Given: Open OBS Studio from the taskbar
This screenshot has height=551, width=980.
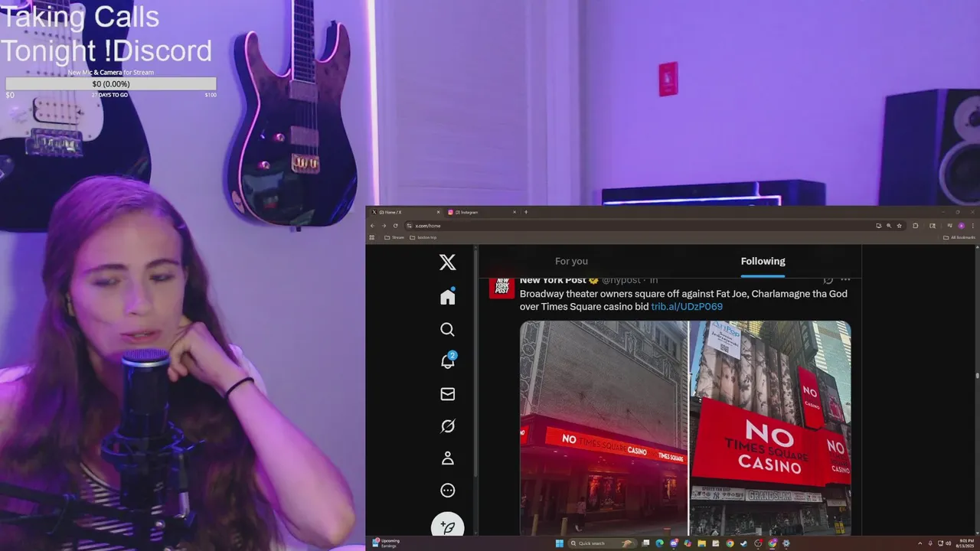Looking at the screenshot, I should 758,543.
